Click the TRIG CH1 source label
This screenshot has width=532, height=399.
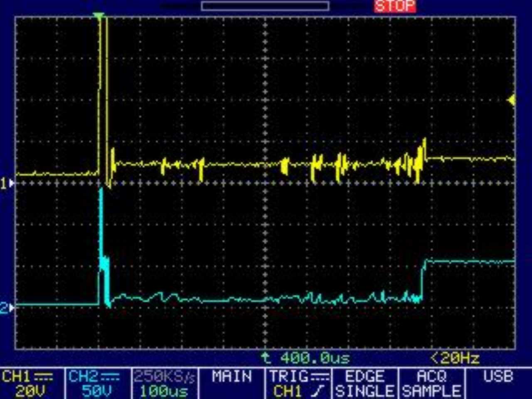(x=288, y=391)
